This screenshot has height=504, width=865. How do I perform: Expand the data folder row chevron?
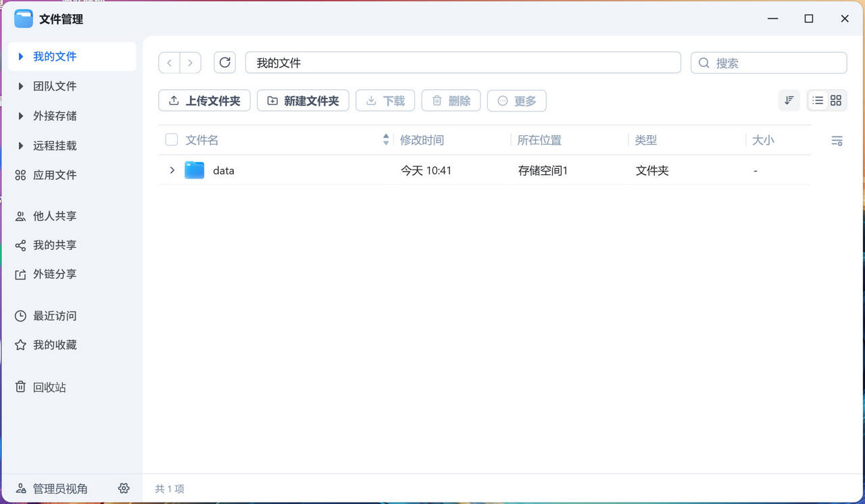pyautogui.click(x=172, y=170)
